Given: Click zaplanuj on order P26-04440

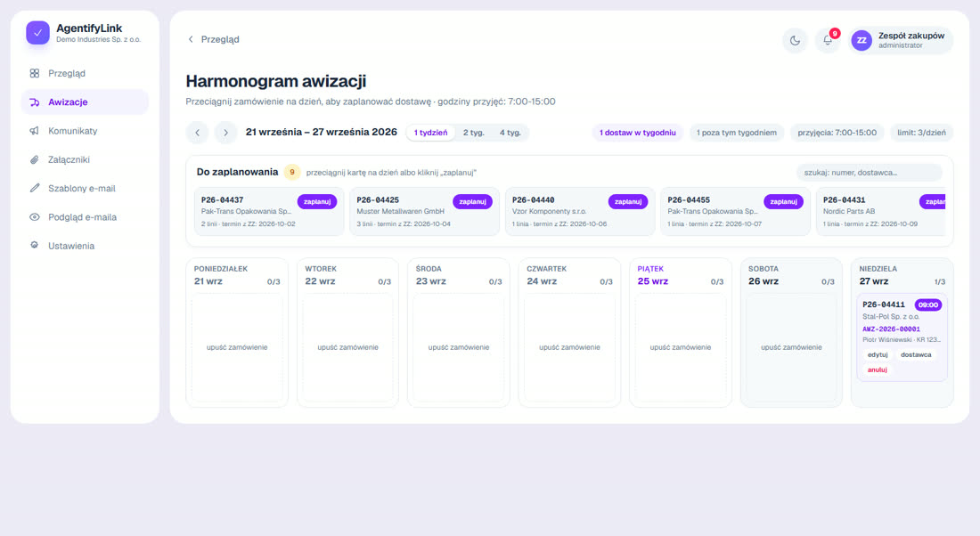Looking at the screenshot, I should pyautogui.click(x=628, y=202).
